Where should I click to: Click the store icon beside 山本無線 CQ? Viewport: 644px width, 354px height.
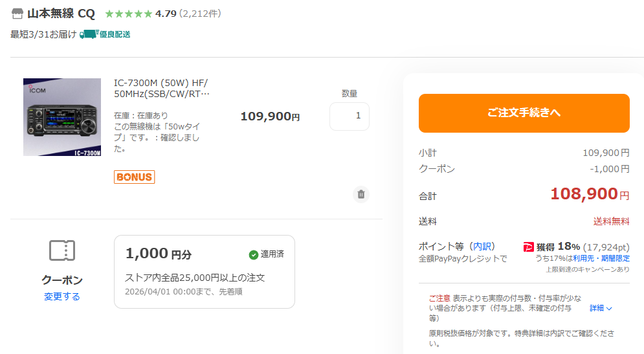coord(17,14)
